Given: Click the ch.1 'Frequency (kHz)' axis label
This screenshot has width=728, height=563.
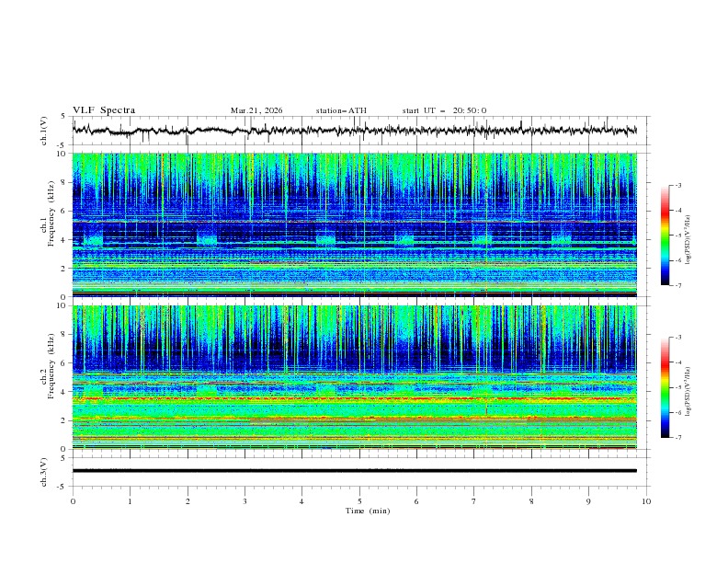Looking at the screenshot, I should [x=51, y=214].
